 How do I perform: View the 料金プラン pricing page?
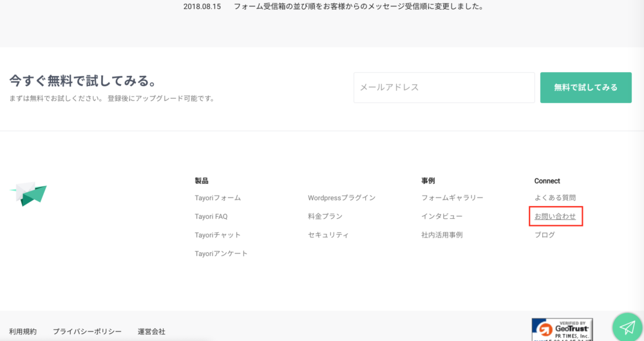click(325, 216)
